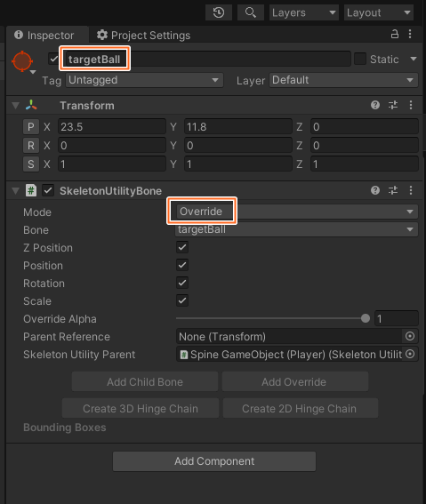Click Rotation X field
Screen dimensions: 426x504
(112, 146)
